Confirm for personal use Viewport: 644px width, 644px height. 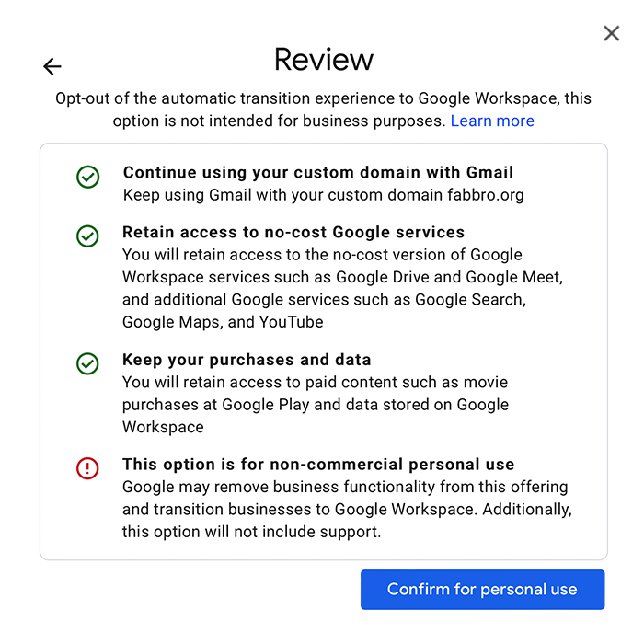(482, 590)
